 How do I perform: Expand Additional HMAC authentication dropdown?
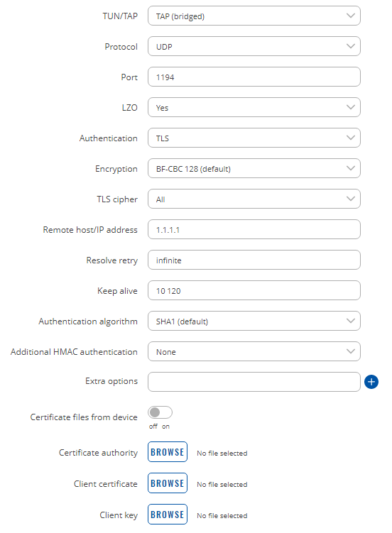pyautogui.click(x=254, y=351)
